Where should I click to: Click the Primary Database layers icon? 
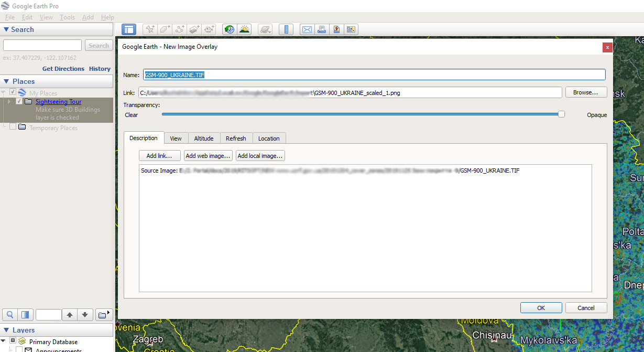pos(22,342)
